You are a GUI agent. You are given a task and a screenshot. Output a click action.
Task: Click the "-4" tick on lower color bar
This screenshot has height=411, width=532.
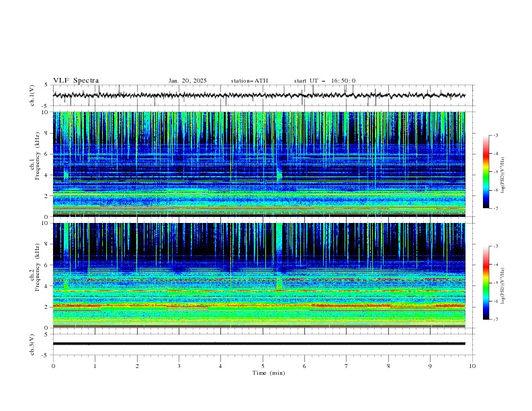tap(495, 265)
